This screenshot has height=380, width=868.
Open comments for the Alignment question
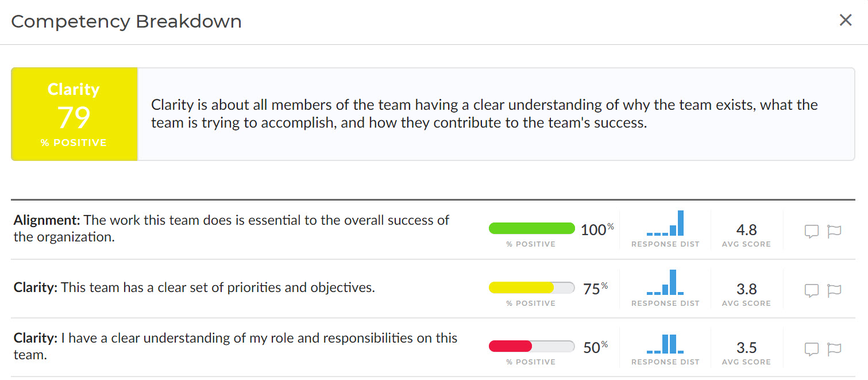coord(811,231)
